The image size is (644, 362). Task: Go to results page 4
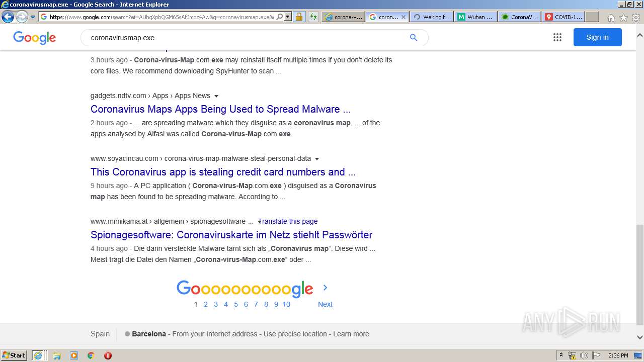pyautogui.click(x=226, y=304)
